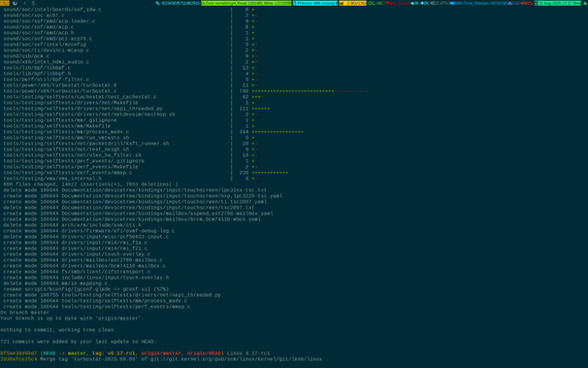Click the tools/power/x86/turbostat/turbostat.c diffstat row

185,91
